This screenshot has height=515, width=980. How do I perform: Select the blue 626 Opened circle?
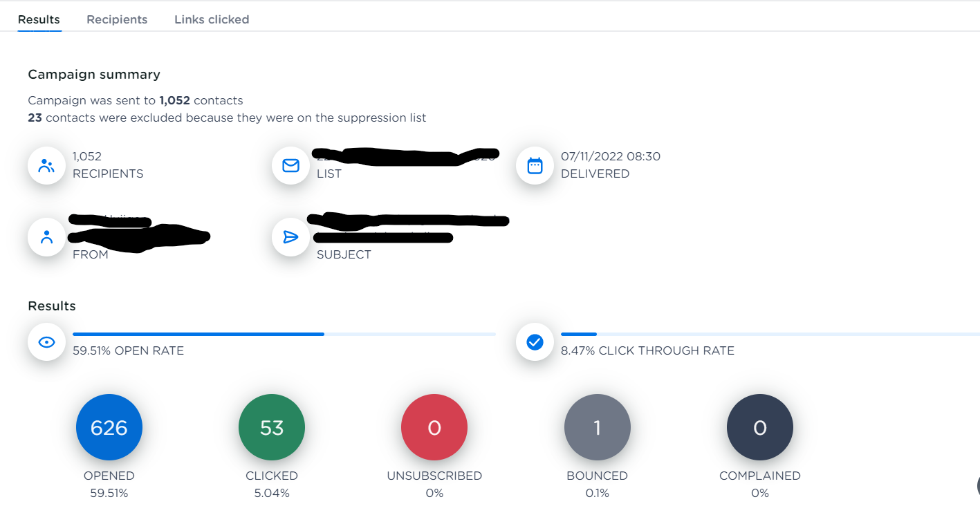point(109,428)
